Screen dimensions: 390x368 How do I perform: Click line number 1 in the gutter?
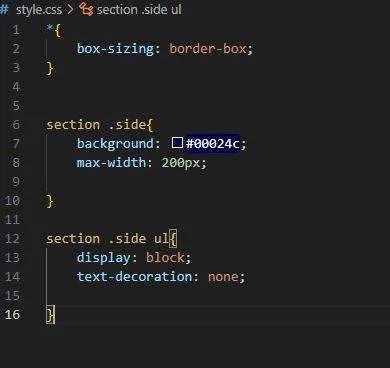[x=16, y=30]
